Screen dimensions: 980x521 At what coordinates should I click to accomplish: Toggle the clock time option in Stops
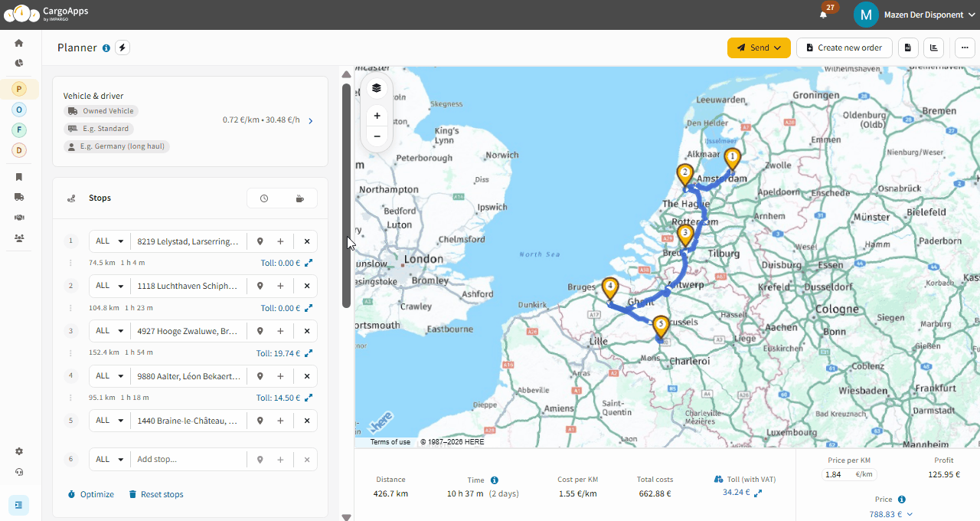tap(264, 198)
